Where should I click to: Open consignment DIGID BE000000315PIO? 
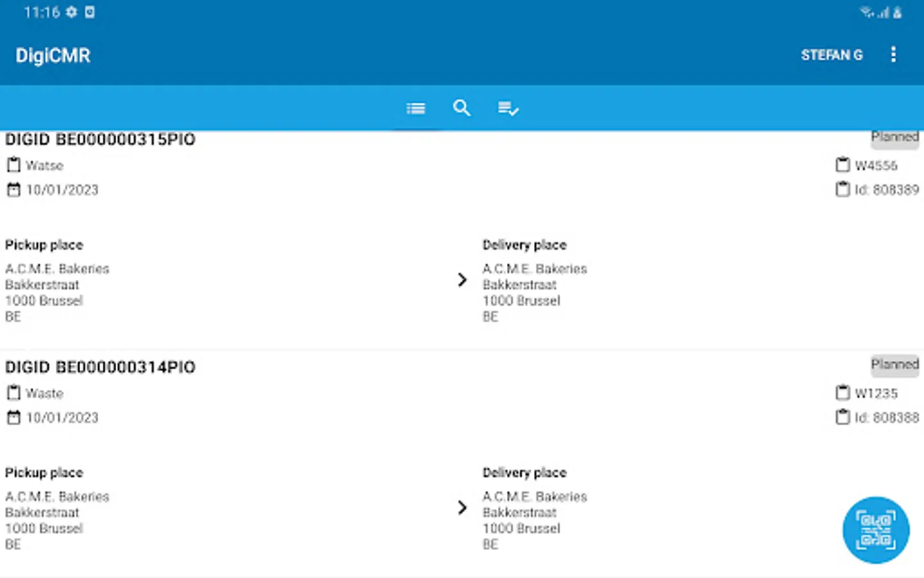[100, 140]
